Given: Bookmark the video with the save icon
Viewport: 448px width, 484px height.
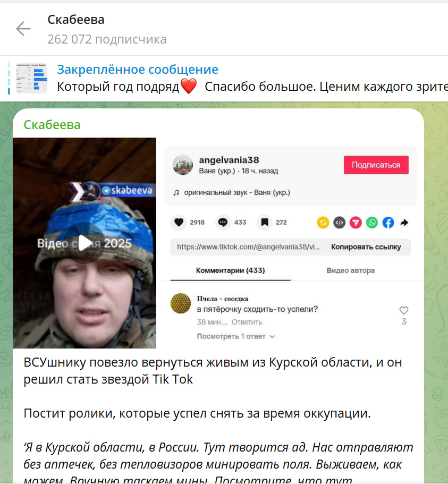Looking at the screenshot, I should pos(265,222).
